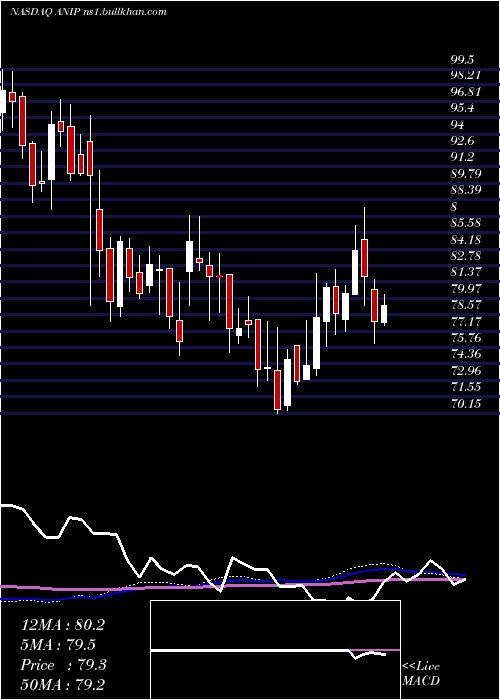
Task: Click the Price : 79.3 readout
Action: pos(63,665)
